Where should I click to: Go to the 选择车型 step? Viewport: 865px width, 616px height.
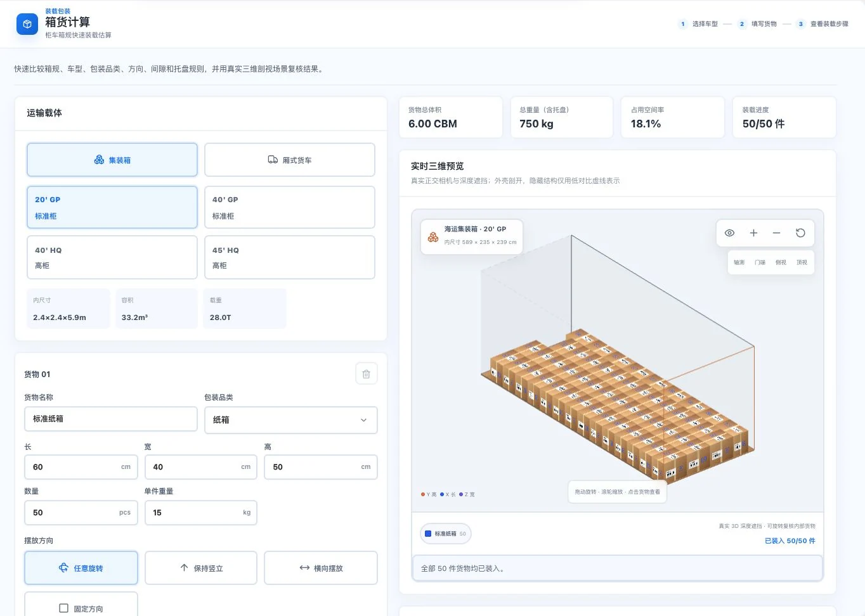pos(705,24)
